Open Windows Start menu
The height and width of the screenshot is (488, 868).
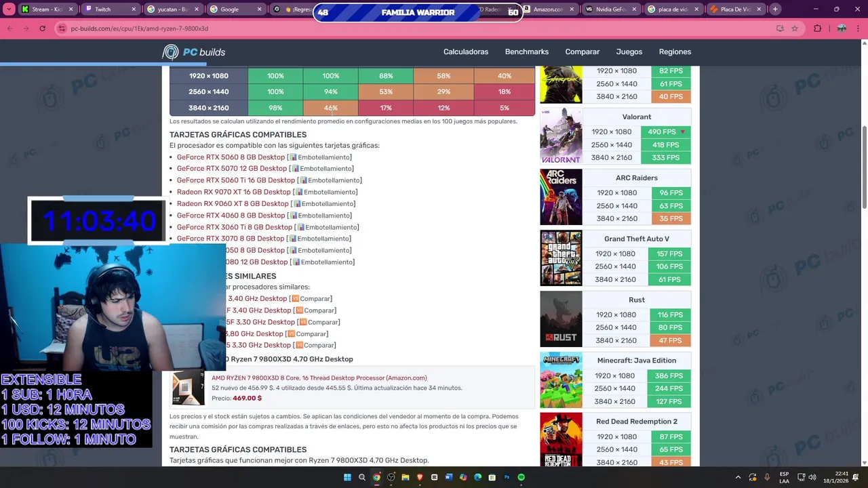pyautogui.click(x=347, y=477)
